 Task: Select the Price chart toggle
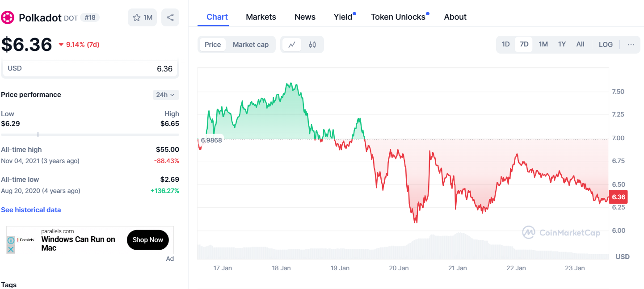pyautogui.click(x=213, y=45)
